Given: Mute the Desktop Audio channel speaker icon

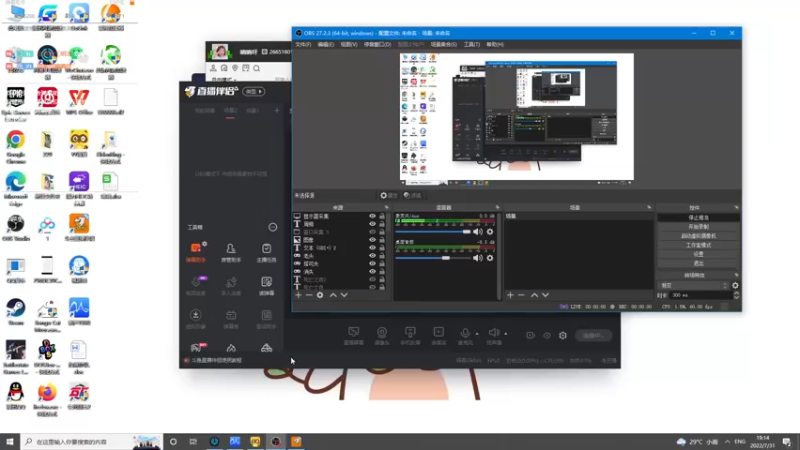Looking at the screenshot, I should pos(478,258).
